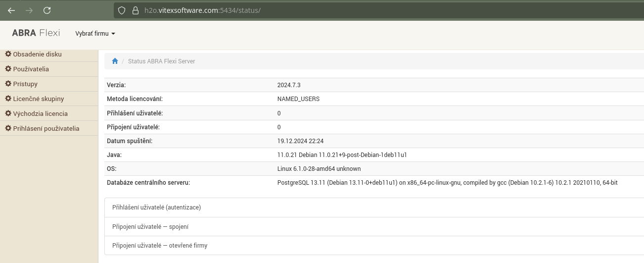Click the Metoda licencování: label
Screen dimensions: 644x263
click(x=135, y=99)
